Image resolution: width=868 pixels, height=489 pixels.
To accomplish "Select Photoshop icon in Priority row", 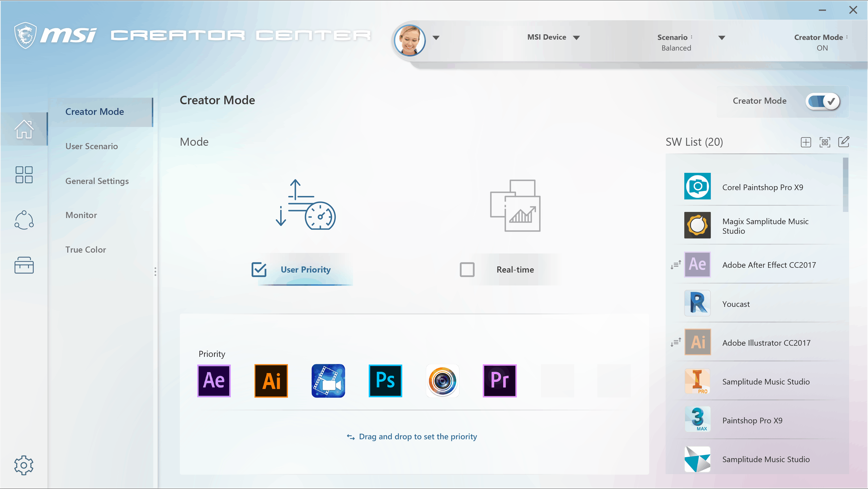I will pyautogui.click(x=385, y=381).
